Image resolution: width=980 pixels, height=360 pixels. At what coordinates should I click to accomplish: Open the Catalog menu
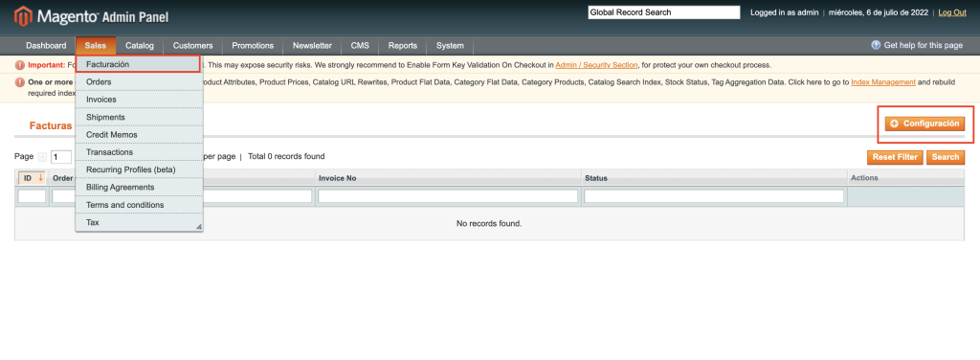coord(140,46)
